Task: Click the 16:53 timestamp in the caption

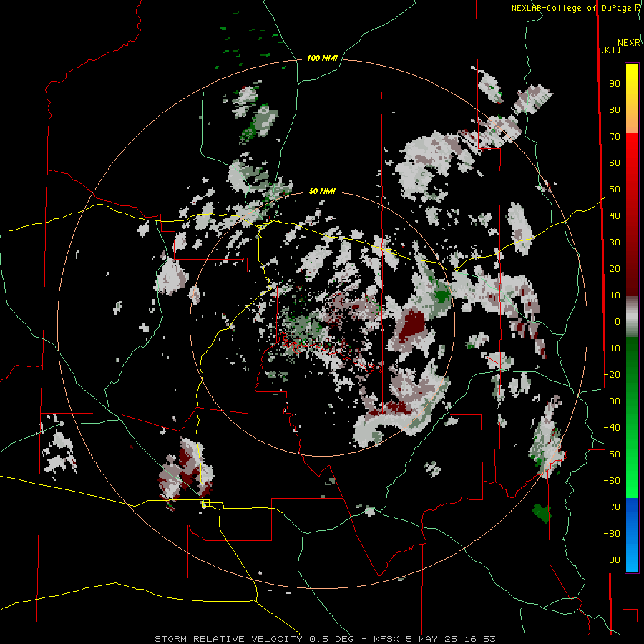Action: click(480, 639)
